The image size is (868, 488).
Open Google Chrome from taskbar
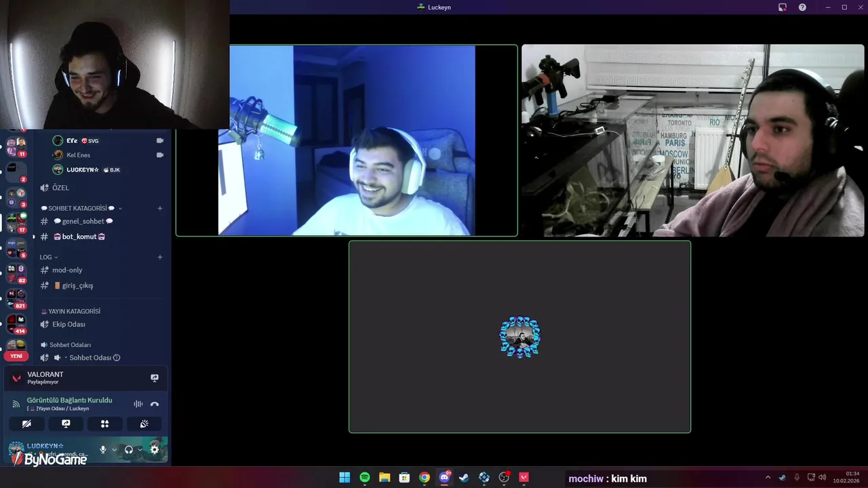pos(425,477)
